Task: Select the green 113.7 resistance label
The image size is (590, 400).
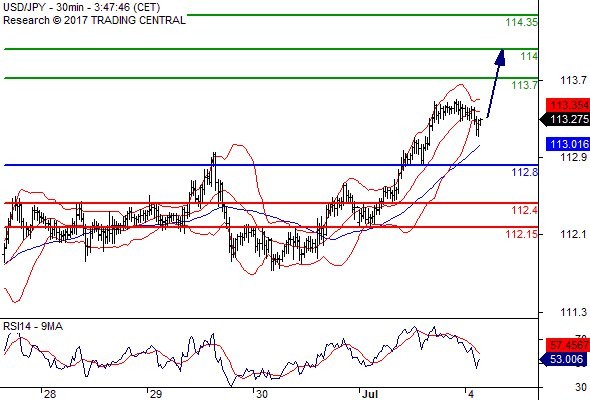Action: coord(525,85)
